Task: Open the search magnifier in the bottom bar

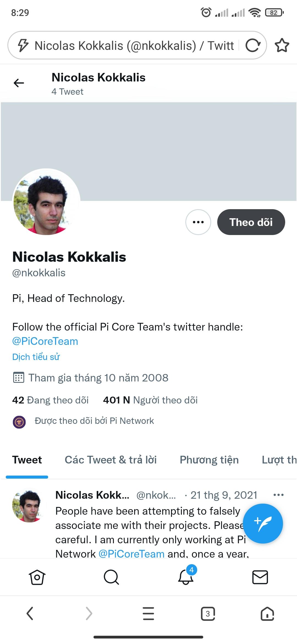Action: [111, 577]
